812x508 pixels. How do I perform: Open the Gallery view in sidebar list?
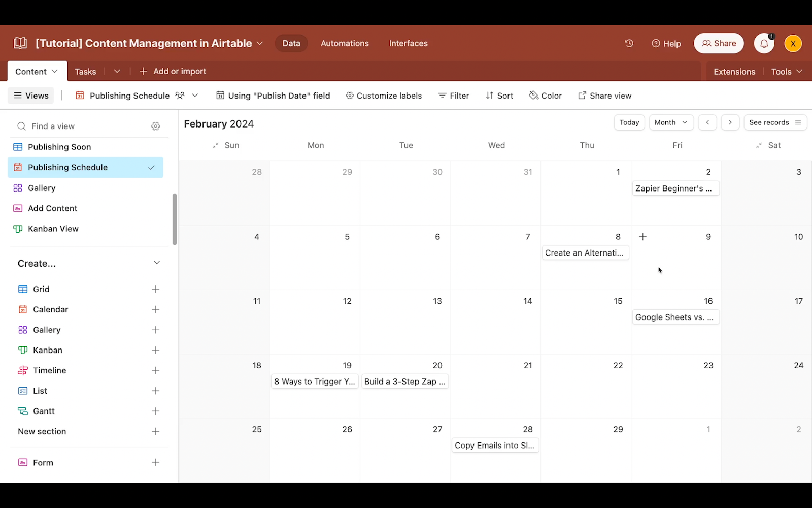coord(85,188)
